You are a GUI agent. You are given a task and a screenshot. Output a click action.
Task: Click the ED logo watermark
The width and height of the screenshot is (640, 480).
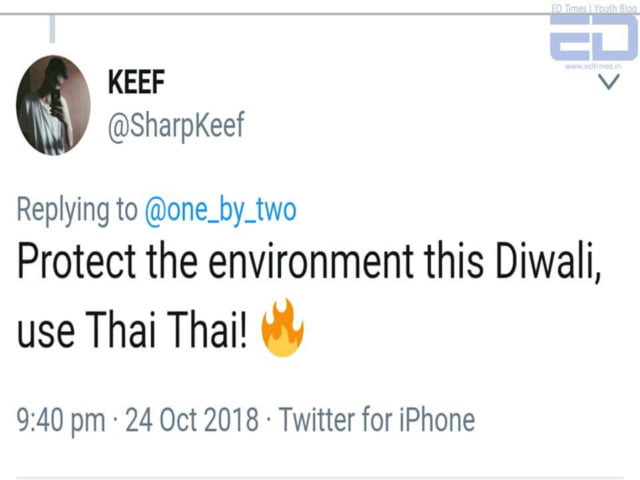(593, 39)
